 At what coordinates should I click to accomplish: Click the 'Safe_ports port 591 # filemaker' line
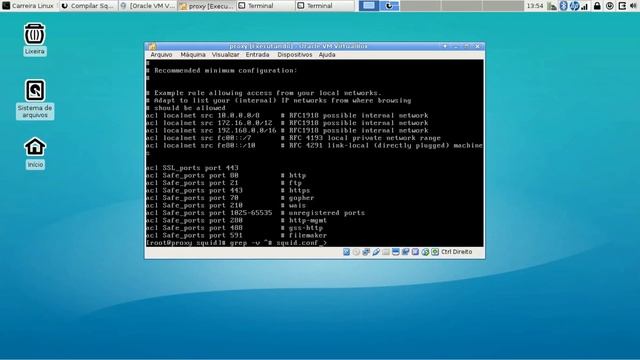pyautogui.click(x=237, y=236)
